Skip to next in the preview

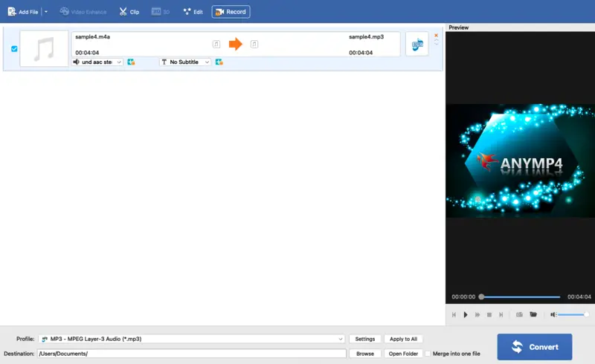[501, 315]
